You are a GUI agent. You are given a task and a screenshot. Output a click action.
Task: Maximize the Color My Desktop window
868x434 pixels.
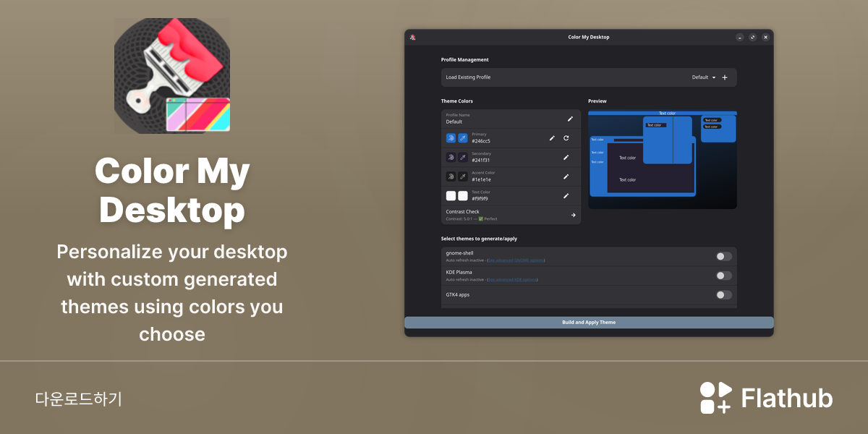[753, 37]
